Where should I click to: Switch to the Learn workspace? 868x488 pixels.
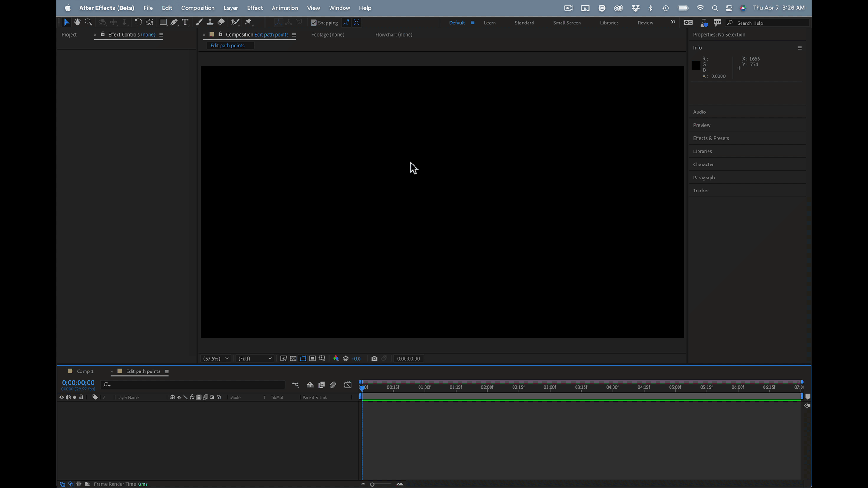(x=490, y=23)
